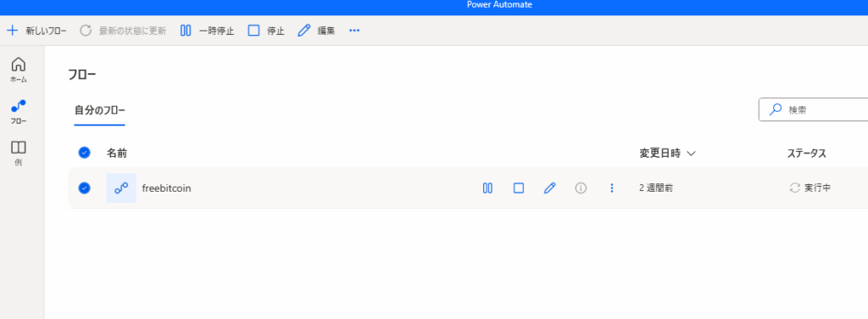Open Examples (例) in the sidebar
The width and height of the screenshot is (868, 319).
click(19, 154)
